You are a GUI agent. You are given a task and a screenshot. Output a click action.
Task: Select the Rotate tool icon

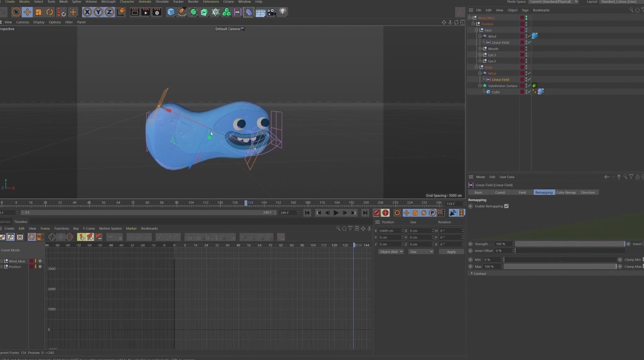click(49, 12)
